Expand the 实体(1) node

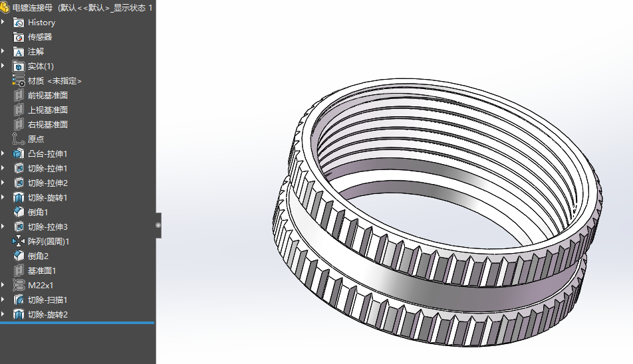click(x=3, y=66)
